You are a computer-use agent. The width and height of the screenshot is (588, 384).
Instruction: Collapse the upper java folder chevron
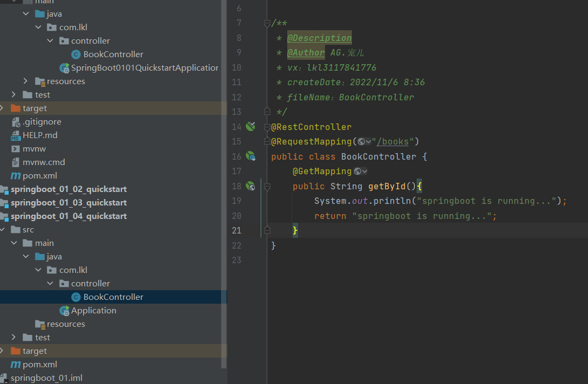tap(26, 13)
